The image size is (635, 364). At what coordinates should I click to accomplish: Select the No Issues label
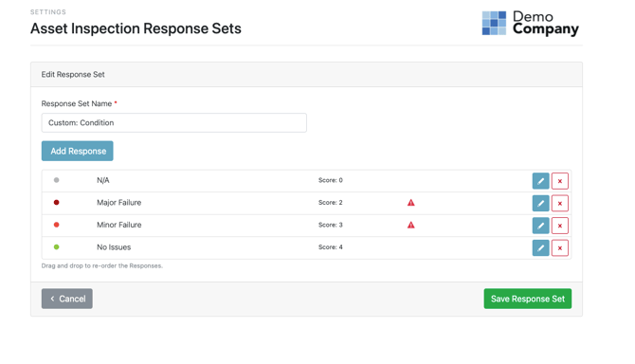(114, 247)
